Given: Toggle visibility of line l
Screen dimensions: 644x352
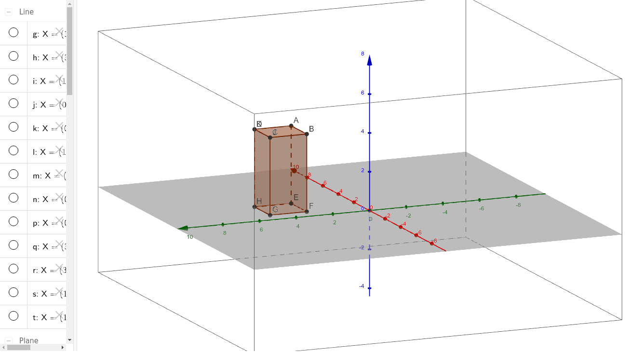Looking at the screenshot, I should pyautogui.click(x=13, y=150).
